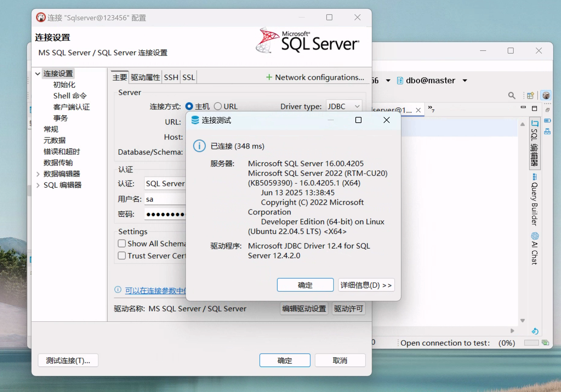
Task: Select Shell 命令 in settings tree
Action: pos(70,96)
